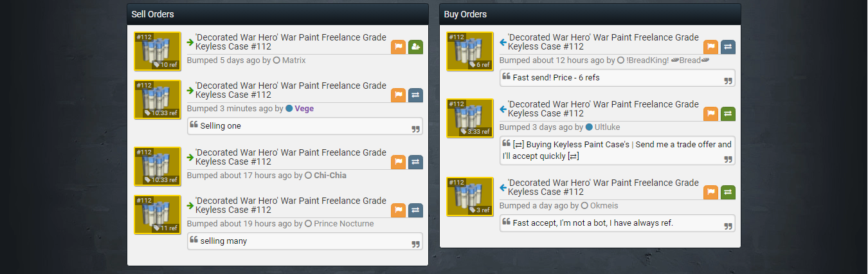Viewport: 868px width, 274px height.
Task: Click the trade offer icon on Vege's listing
Action: (415, 95)
